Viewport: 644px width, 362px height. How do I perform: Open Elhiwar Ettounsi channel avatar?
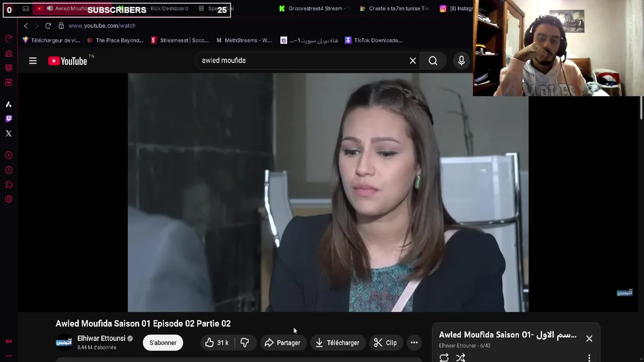pyautogui.click(x=64, y=342)
